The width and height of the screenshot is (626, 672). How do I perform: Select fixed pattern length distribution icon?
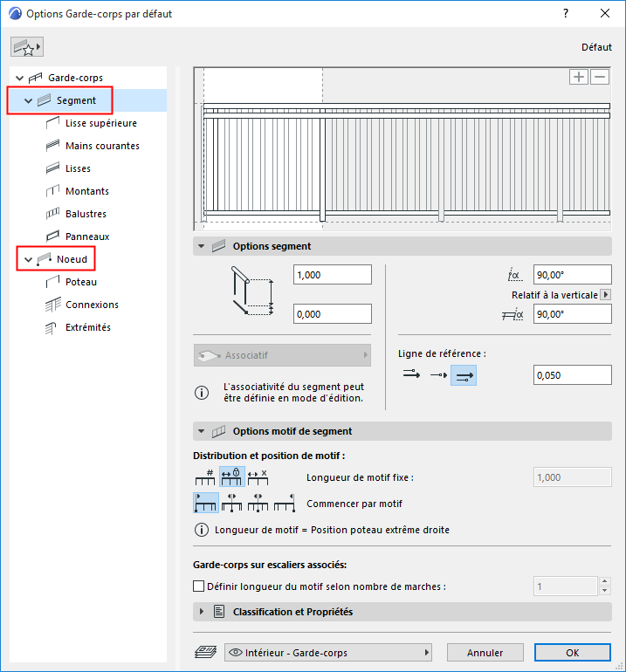click(232, 477)
